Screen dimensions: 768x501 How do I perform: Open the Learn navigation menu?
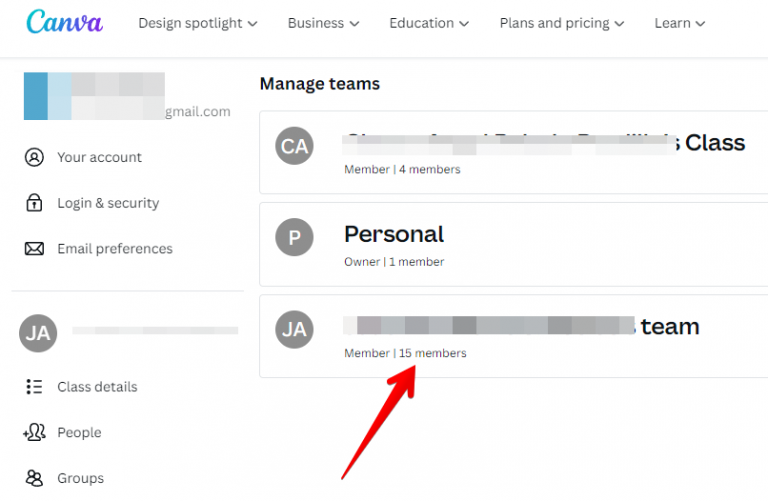click(679, 23)
